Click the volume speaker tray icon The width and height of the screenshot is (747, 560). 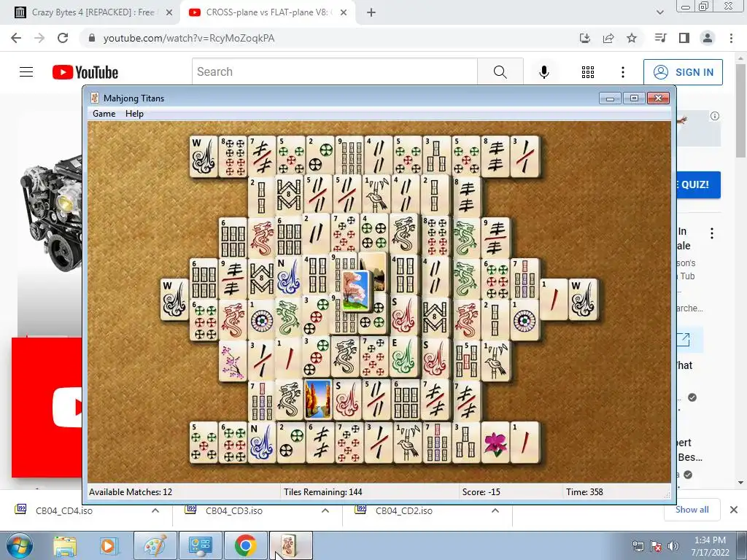pyautogui.click(x=673, y=546)
